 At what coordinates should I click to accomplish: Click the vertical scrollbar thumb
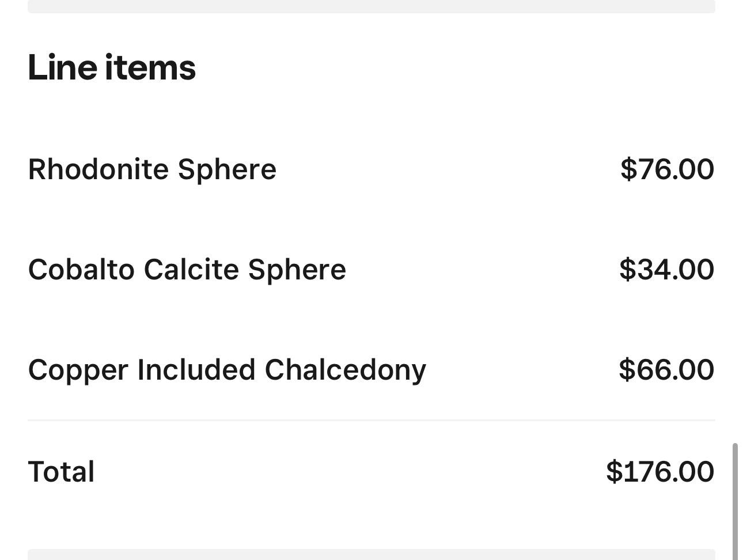[735, 501]
